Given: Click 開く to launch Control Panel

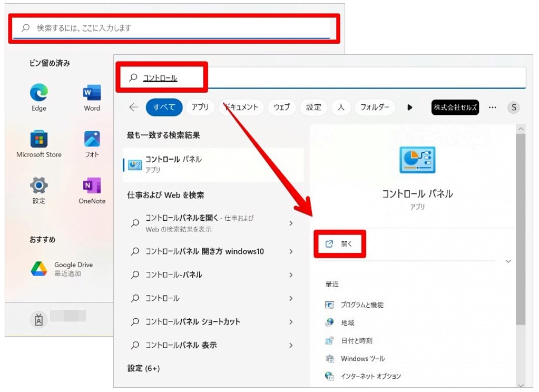Looking at the screenshot, I should (x=340, y=244).
